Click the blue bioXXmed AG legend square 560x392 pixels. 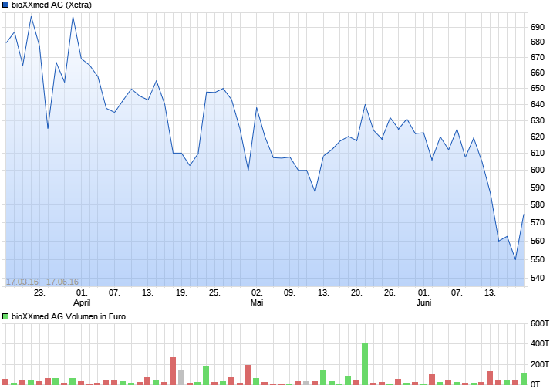click(x=5, y=5)
